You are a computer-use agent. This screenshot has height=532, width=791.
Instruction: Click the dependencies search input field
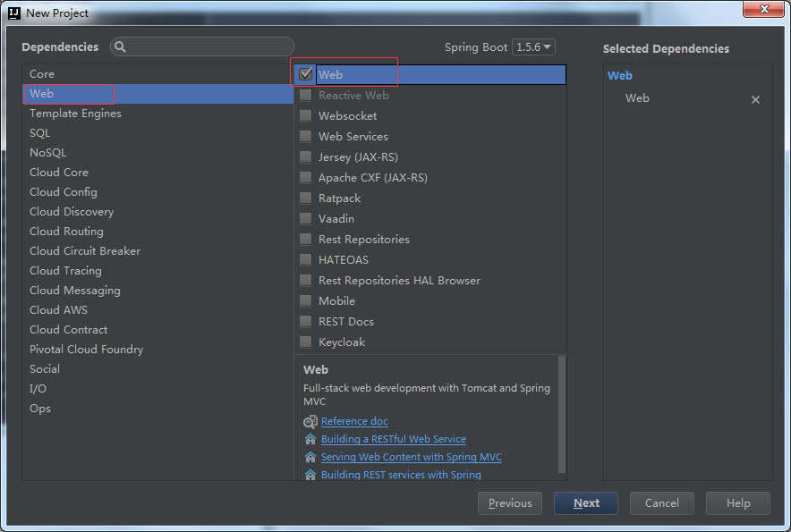point(202,46)
